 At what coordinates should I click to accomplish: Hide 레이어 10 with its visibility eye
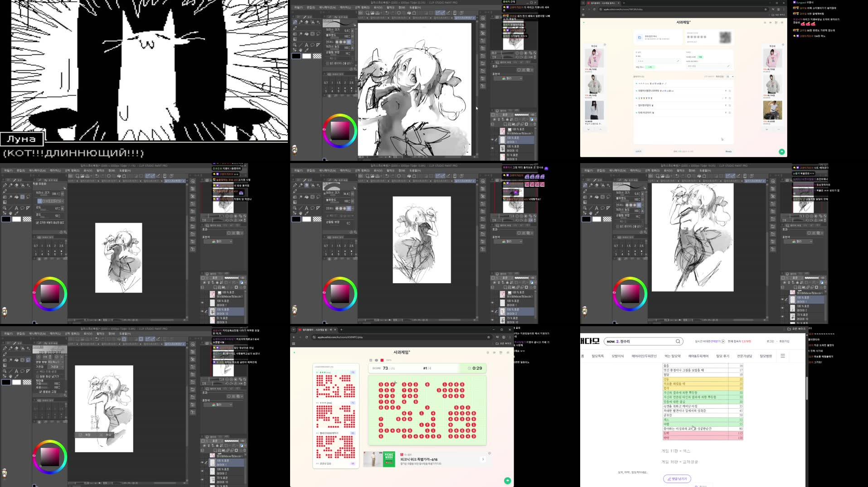coord(492,148)
